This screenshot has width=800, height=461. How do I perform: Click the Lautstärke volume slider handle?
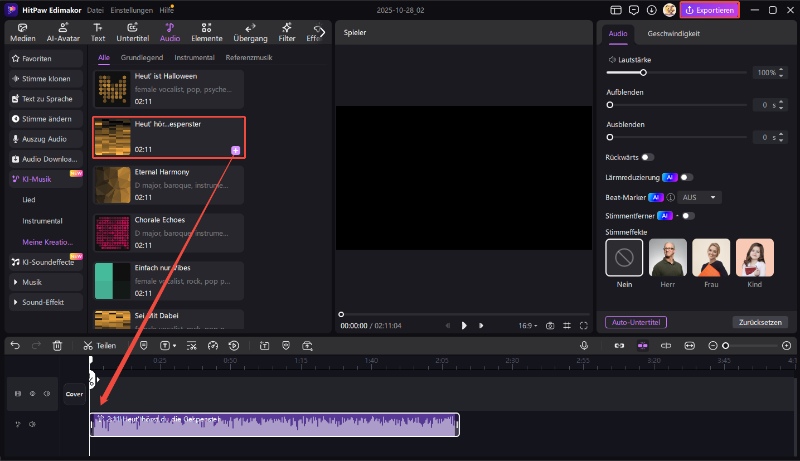(x=642, y=73)
